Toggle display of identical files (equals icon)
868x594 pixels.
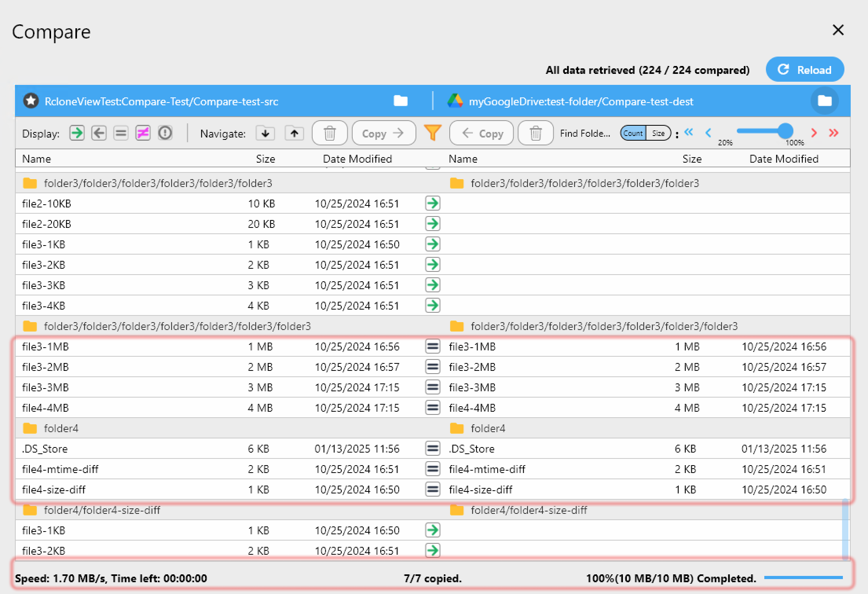click(x=121, y=133)
